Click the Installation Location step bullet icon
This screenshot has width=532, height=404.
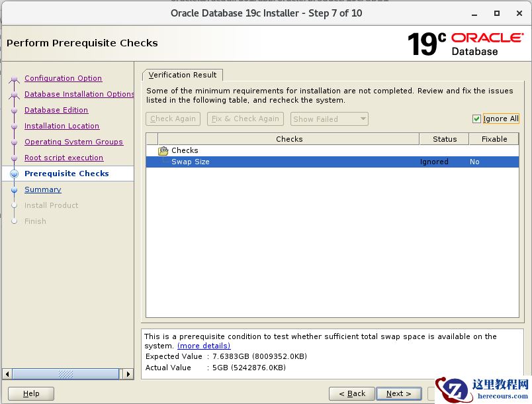(x=15, y=126)
